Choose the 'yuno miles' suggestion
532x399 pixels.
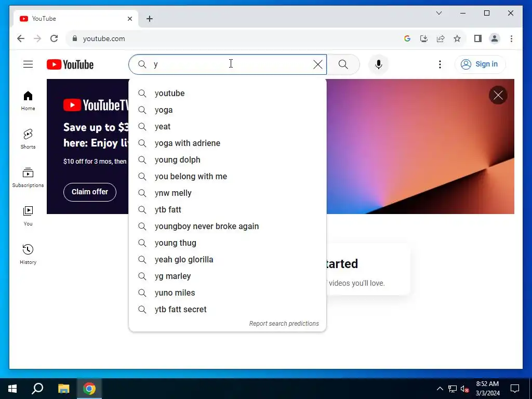coord(228,293)
